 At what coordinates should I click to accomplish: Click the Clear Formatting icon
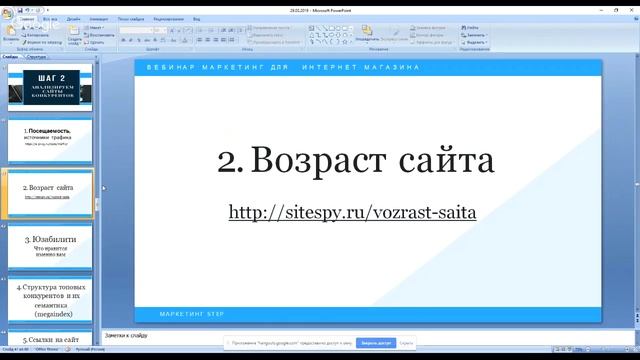[188, 30]
